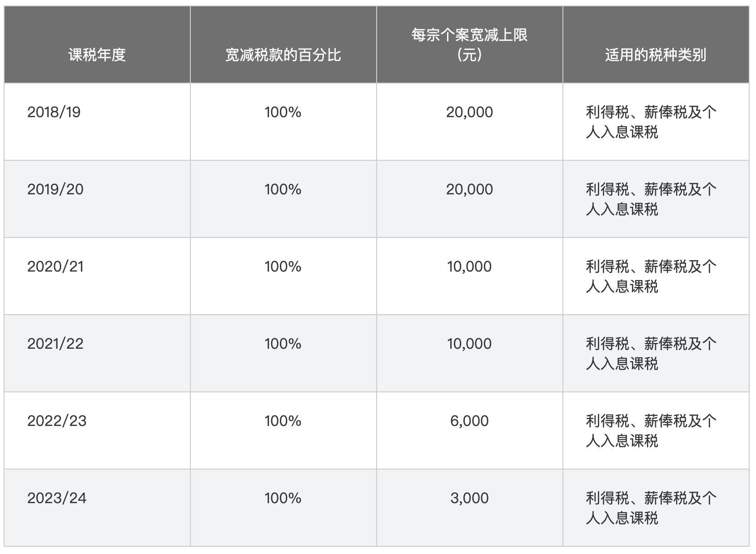Click the 10,000 cap for 2021/22
The height and width of the screenshot is (554, 756).
469,344
